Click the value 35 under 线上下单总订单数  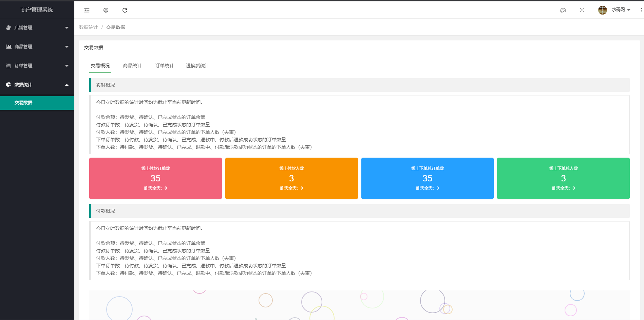428,178
